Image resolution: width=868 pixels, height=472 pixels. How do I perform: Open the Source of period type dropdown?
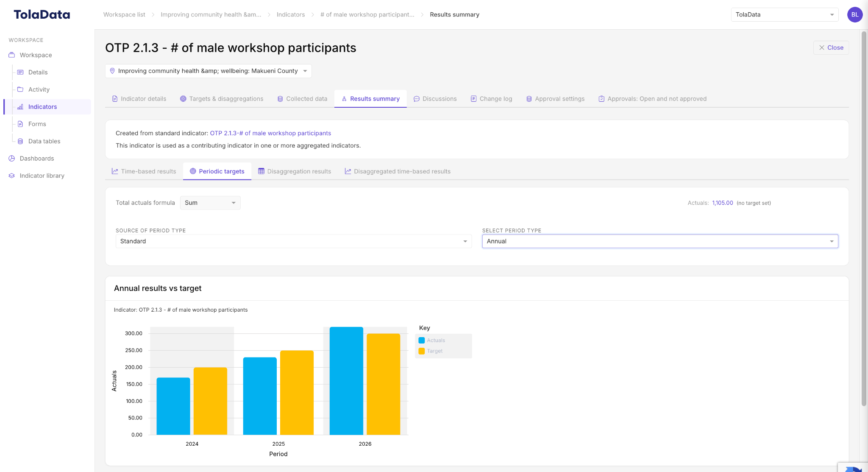point(294,241)
